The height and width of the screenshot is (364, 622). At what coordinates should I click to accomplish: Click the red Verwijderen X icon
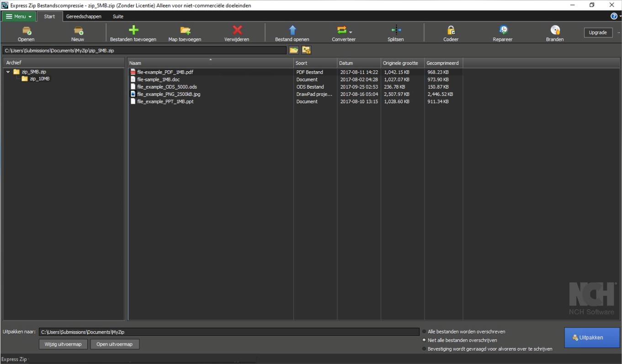point(237,31)
